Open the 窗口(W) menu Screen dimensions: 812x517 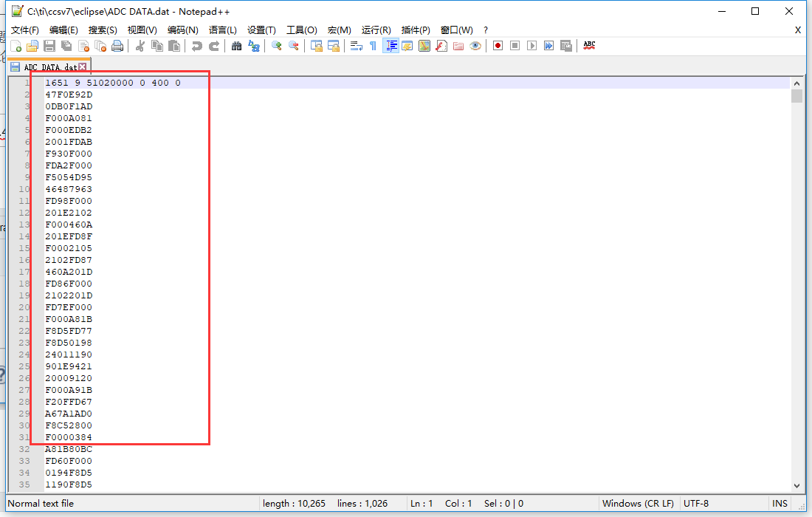click(456, 30)
